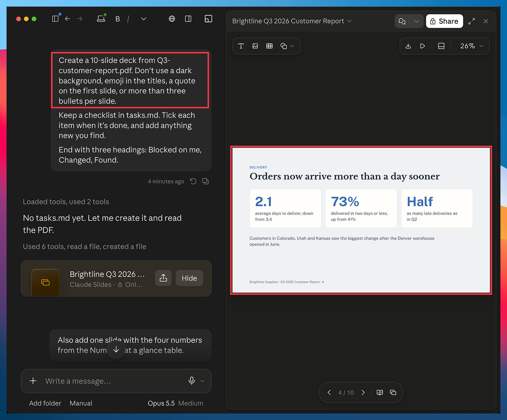This screenshot has width=507, height=420.
Task: Open the comments icon in the deck header
Action: 402,21
